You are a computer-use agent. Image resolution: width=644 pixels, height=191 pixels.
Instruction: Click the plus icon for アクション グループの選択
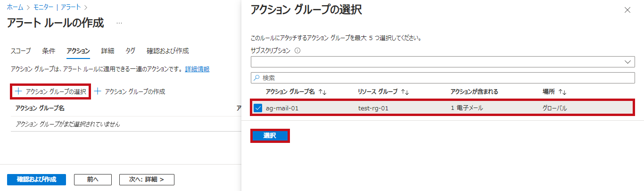[19, 91]
